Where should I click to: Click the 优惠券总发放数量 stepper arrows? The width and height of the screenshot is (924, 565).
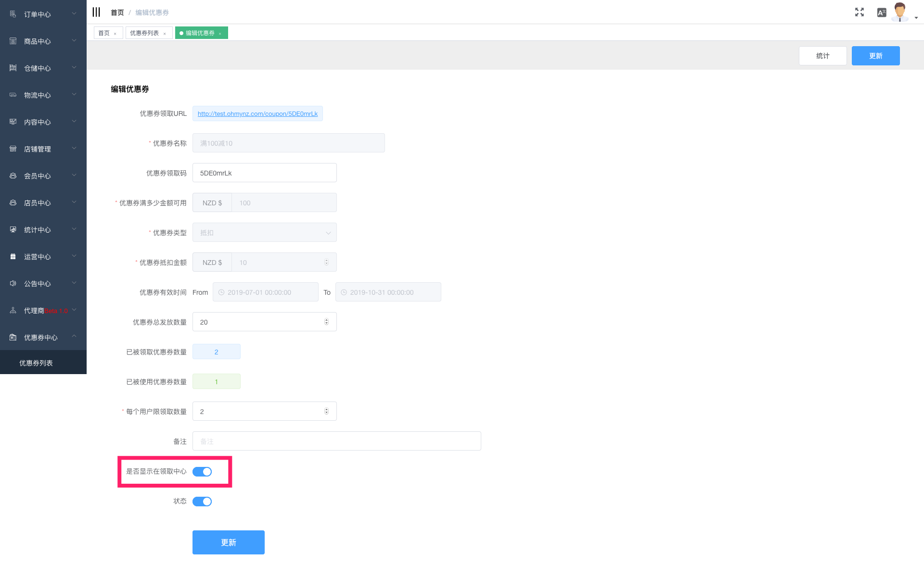(x=326, y=322)
